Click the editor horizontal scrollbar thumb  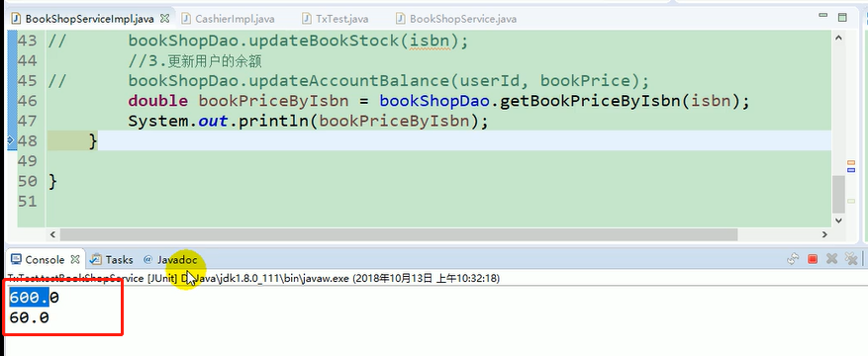click(399, 234)
